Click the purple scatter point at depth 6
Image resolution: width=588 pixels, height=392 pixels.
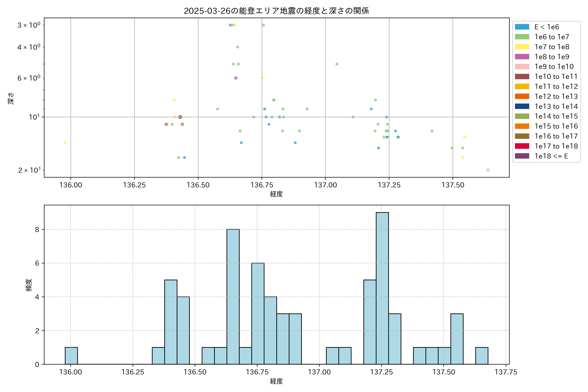click(x=236, y=78)
